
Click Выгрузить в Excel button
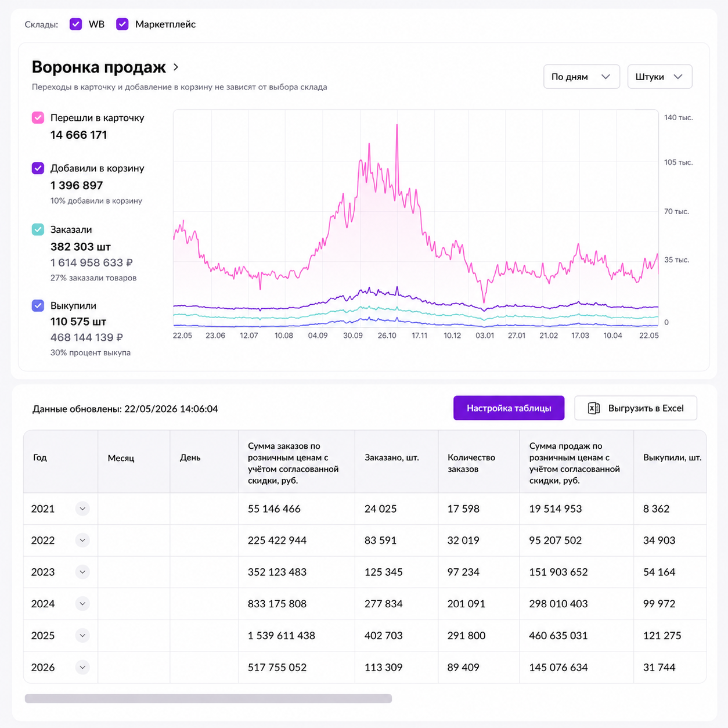pos(636,408)
